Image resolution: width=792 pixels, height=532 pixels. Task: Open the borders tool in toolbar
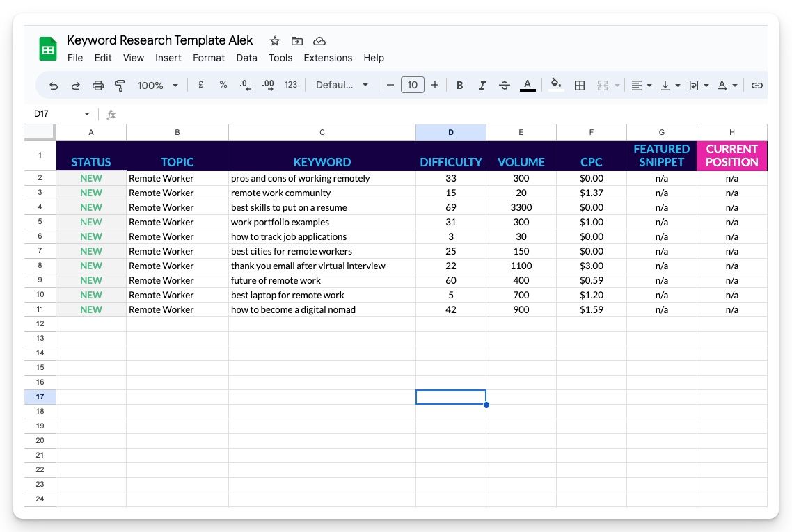pos(580,86)
